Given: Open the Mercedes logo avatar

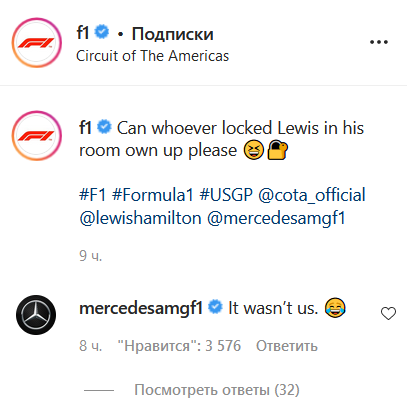Looking at the screenshot, I should pyautogui.click(x=36, y=315).
